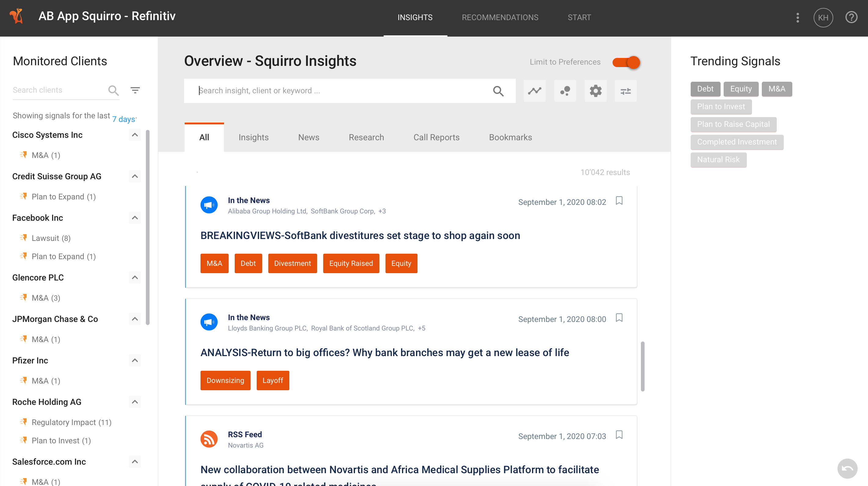Collapse the Salesforce.com Inc section

[135, 461]
